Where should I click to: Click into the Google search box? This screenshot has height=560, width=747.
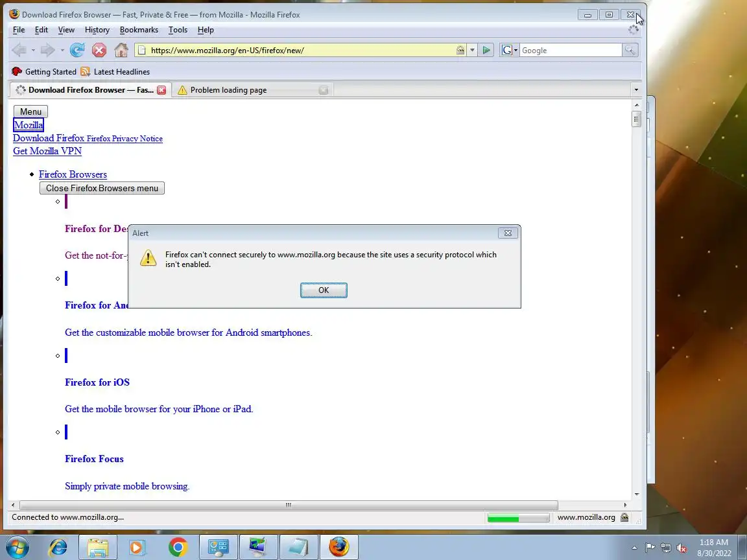pyautogui.click(x=571, y=50)
